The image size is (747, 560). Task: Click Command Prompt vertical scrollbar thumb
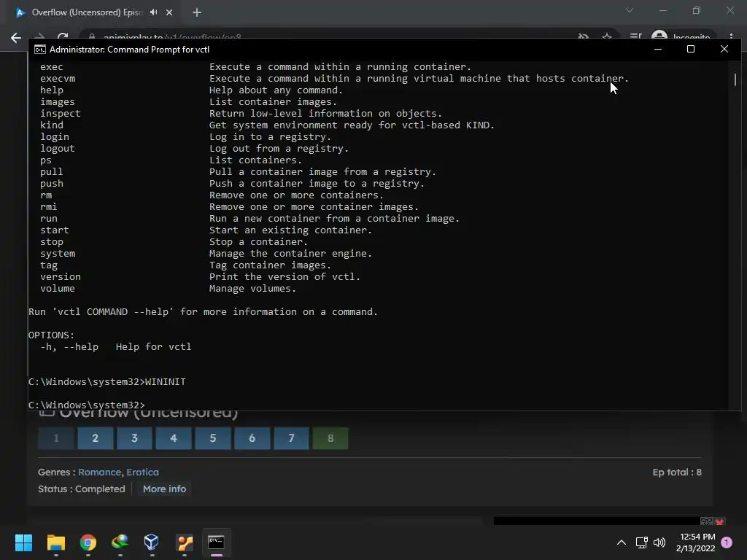[735, 79]
